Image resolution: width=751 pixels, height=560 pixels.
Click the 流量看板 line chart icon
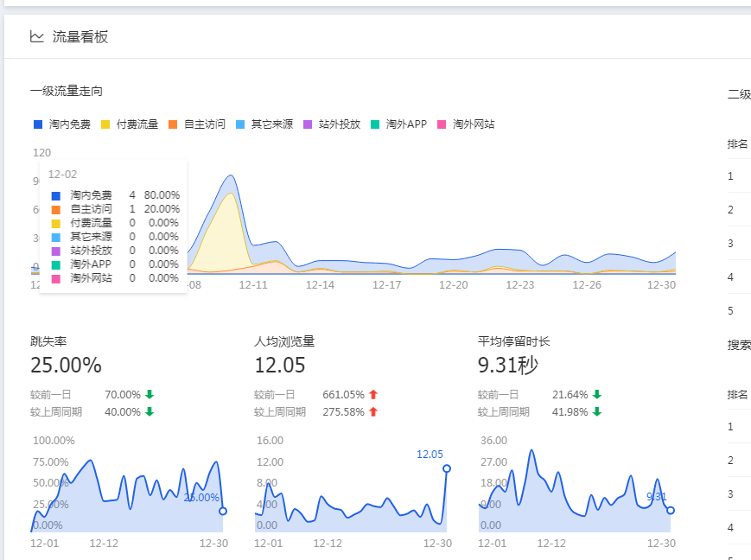36,36
